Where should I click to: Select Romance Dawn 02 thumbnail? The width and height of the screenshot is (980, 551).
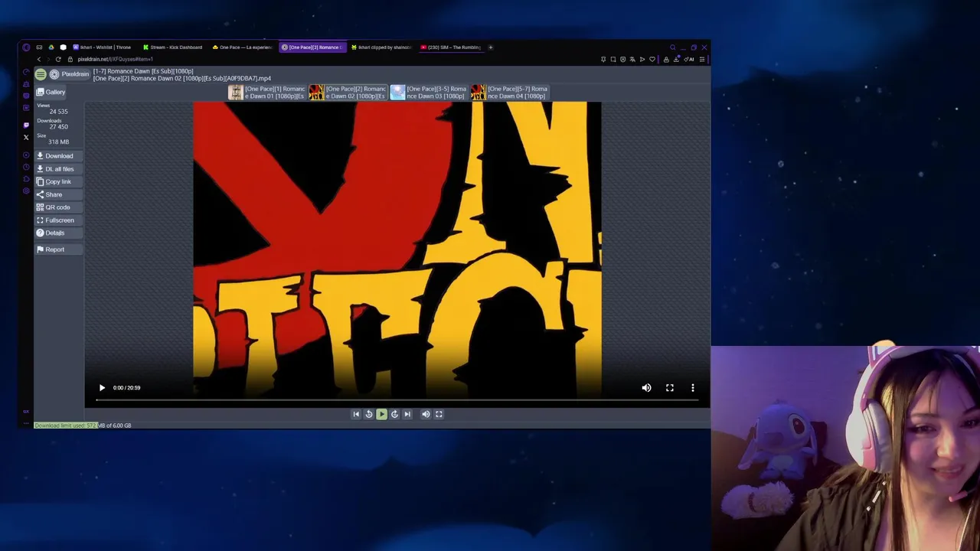click(348, 93)
